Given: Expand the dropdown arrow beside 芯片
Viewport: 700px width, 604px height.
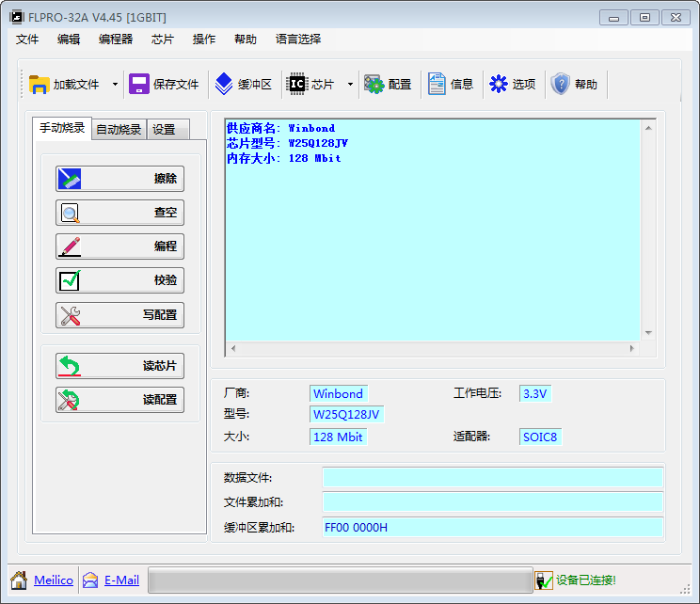Looking at the screenshot, I should coord(350,84).
